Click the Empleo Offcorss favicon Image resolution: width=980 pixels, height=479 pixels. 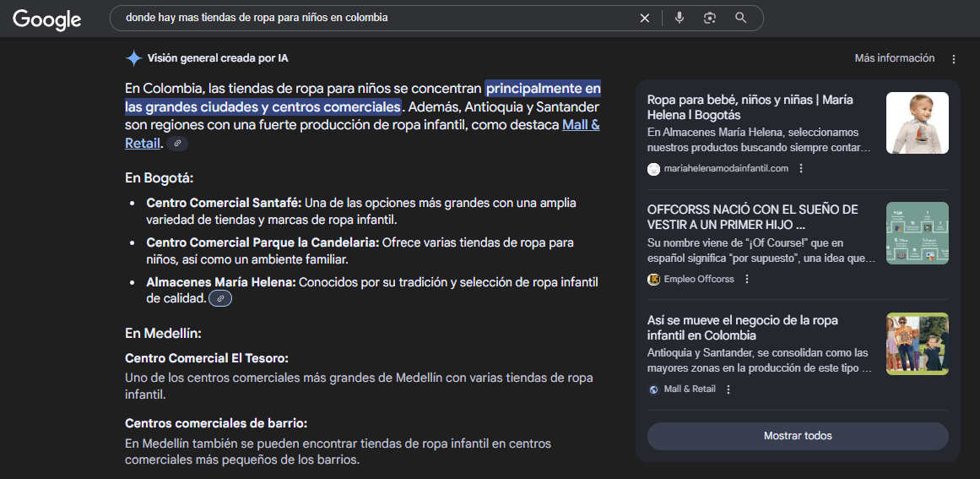click(653, 279)
